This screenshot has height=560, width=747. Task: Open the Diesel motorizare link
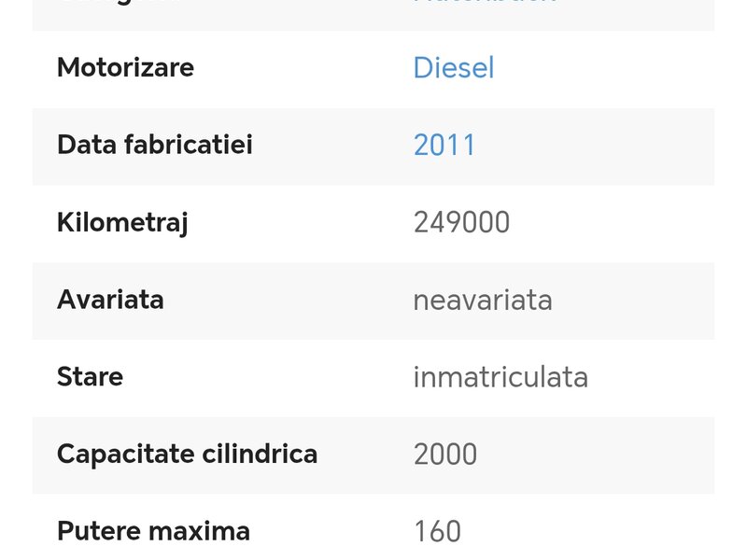(x=453, y=68)
